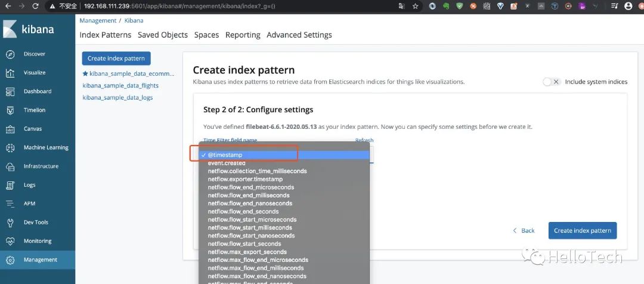Viewport: 644px width, 284px height.
Task: Open Timelion icon in sidebar
Action: [10, 110]
